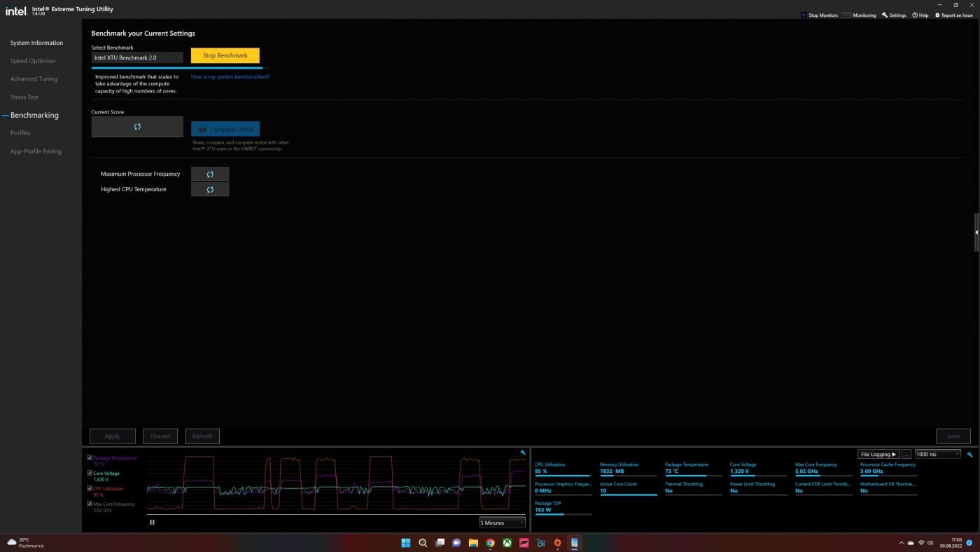Start File Logging
The width and height of the screenshot is (980, 552).
click(878, 454)
